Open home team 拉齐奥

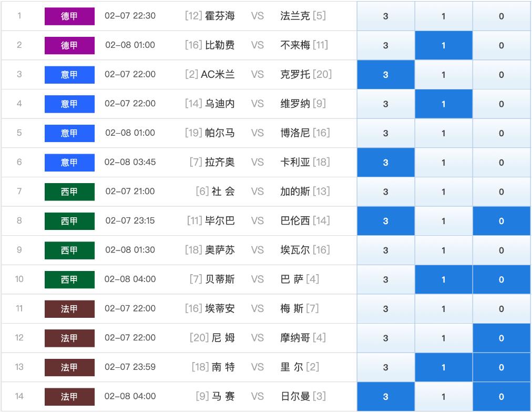tap(220, 163)
